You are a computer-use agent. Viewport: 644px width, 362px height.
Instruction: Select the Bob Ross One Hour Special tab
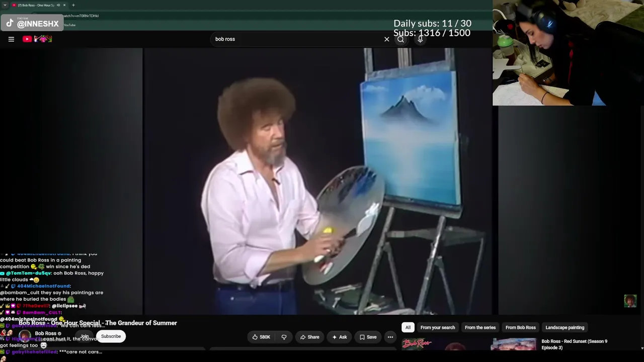coord(36,5)
